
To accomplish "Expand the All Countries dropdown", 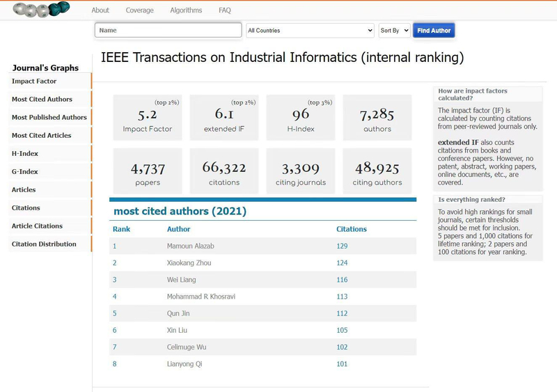I will coord(311,31).
